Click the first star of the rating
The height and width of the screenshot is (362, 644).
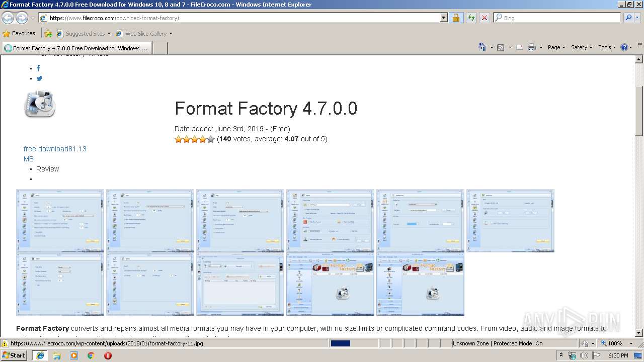pyautogui.click(x=179, y=139)
